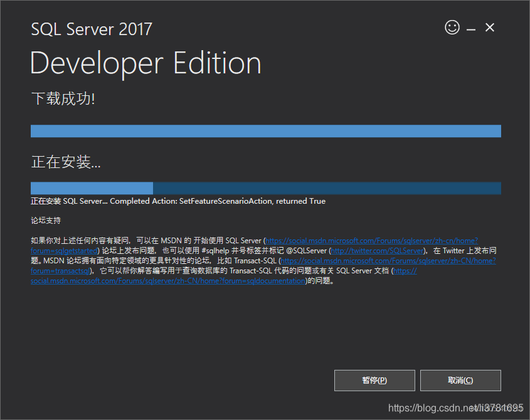Viewport: 530px width, 420px height.
Task: Click the SQL Server 2017 title text
Action: coord(92,29)
